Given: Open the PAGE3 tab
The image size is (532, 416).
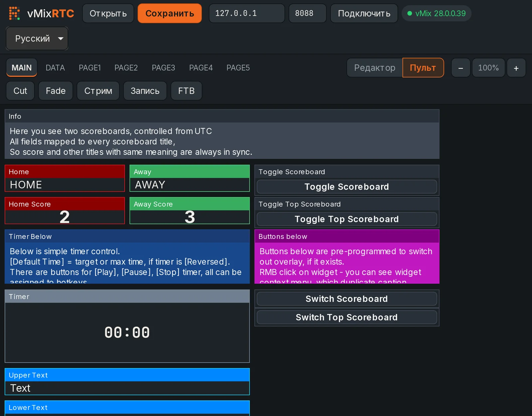Looking at the screenshot, I should 163,68.
